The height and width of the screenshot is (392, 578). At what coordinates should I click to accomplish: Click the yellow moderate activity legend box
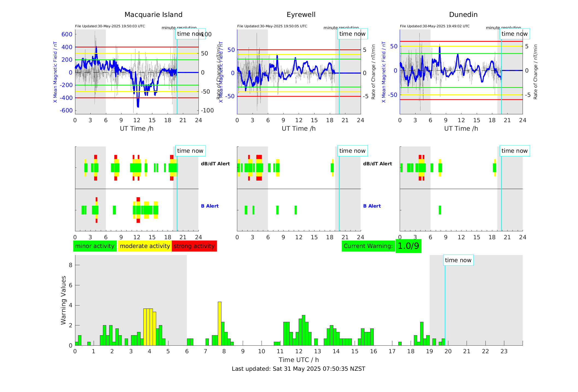click(145, 246)
